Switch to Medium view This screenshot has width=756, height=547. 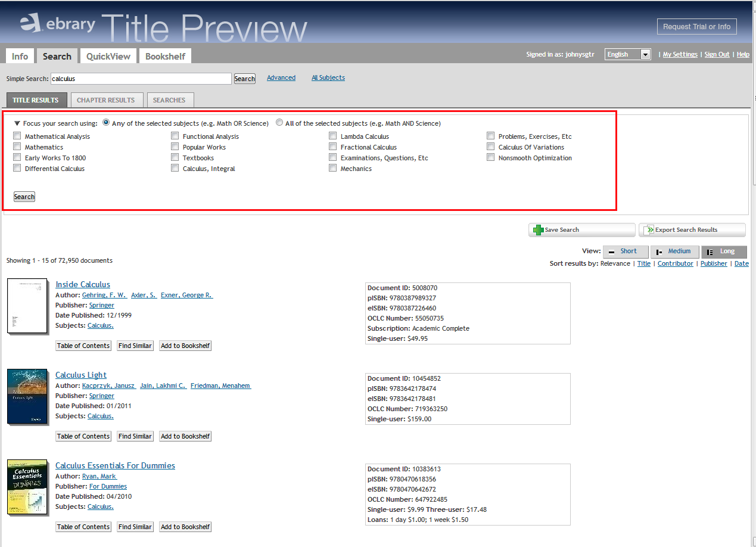(674, 251)
